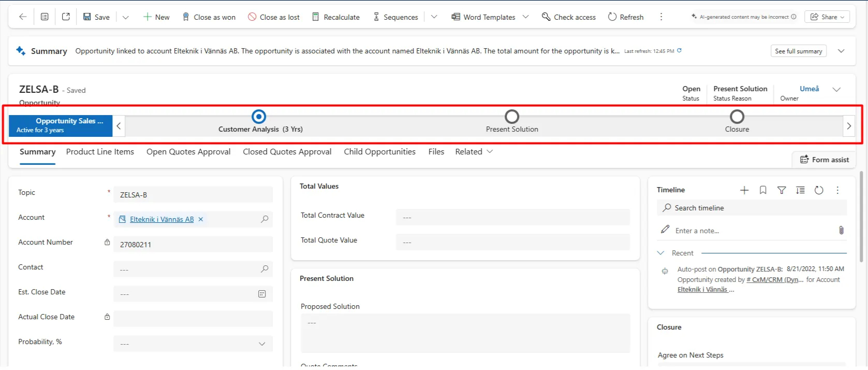
Task: Attach a file to the note
Action: pos(841,230)
